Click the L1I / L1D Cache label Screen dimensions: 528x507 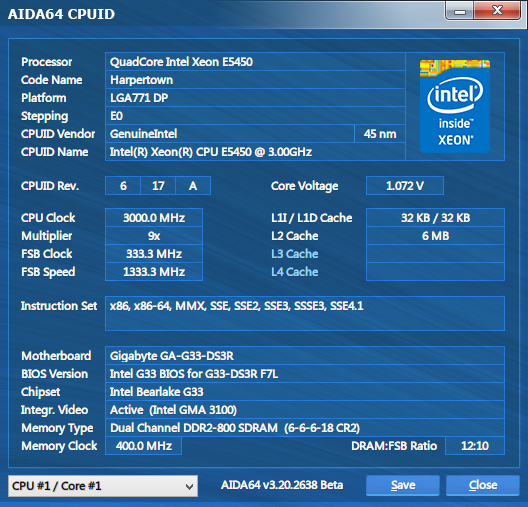tap(311, 218)
